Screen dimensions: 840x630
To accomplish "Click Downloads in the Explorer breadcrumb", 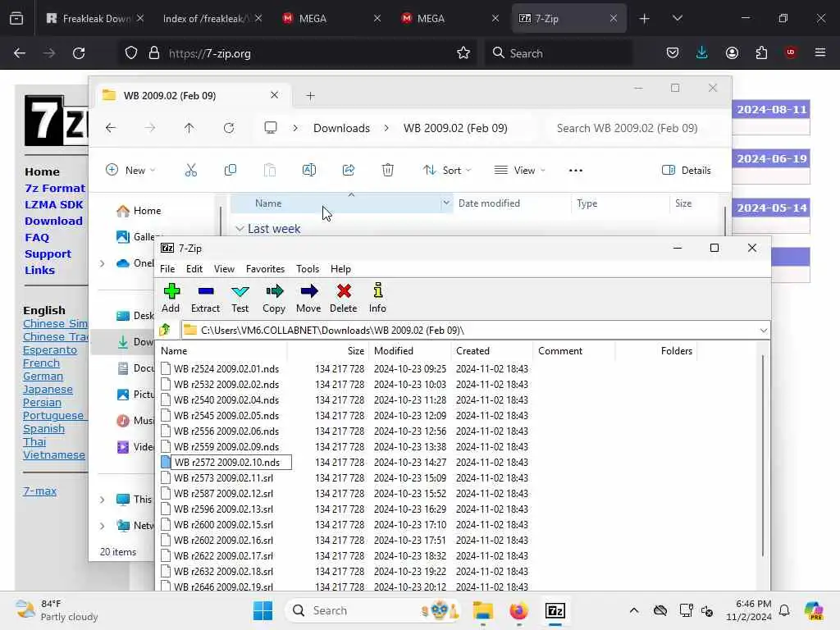I will pyautogui.click(x=341, y=128).
